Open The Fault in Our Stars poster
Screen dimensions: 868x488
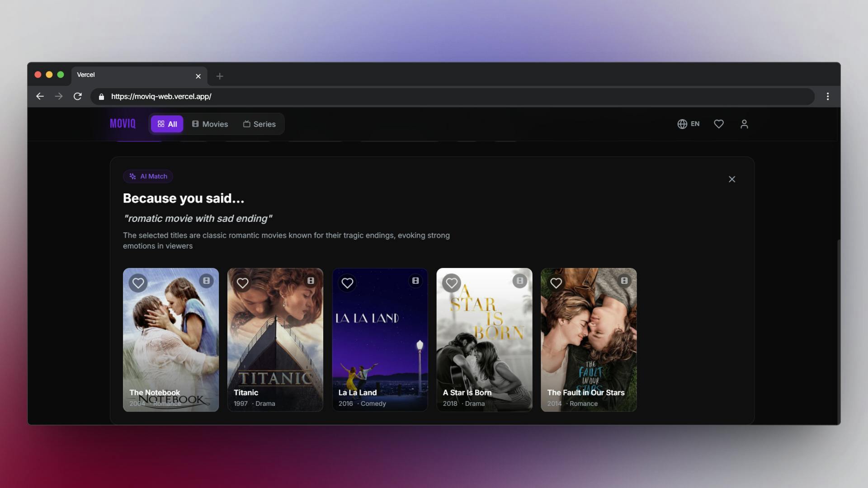click(589, 340)
